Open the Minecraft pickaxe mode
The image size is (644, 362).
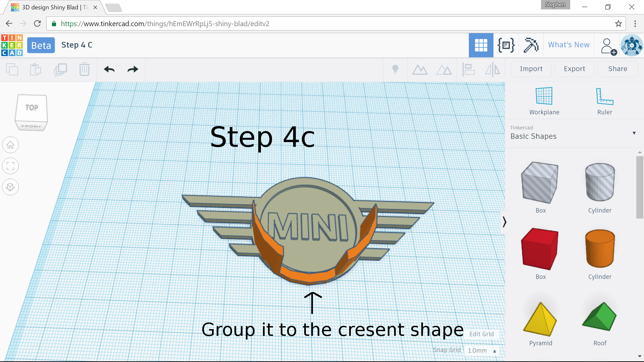pos(531,45)
